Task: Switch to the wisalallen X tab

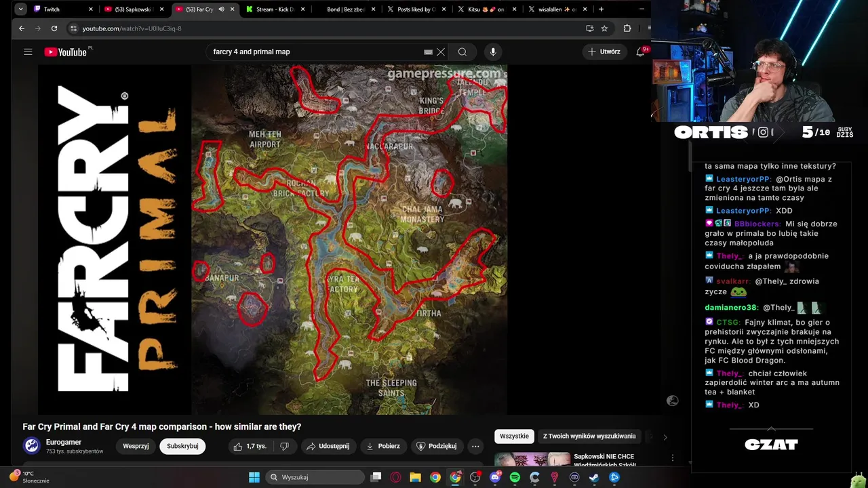Action: [556, 9]
